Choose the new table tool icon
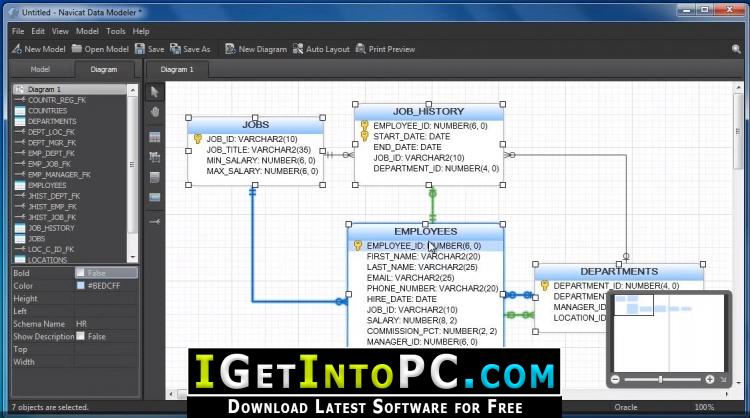The width and height of the screenshot is (750, 418). point(154,137)
